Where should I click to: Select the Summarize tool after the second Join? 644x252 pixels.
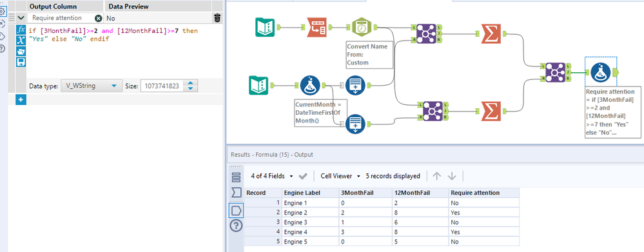coord(491,111)
